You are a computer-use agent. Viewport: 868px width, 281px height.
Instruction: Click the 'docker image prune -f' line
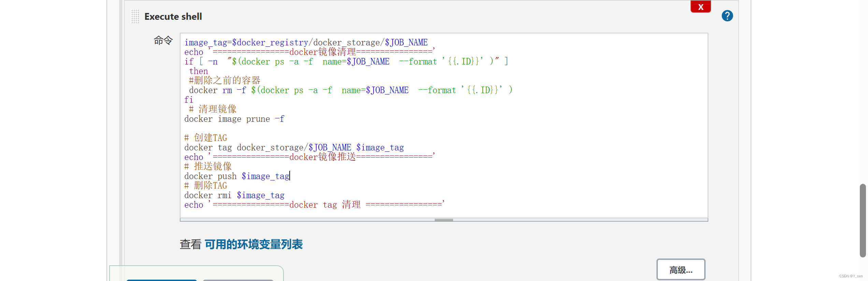point(234,119)
